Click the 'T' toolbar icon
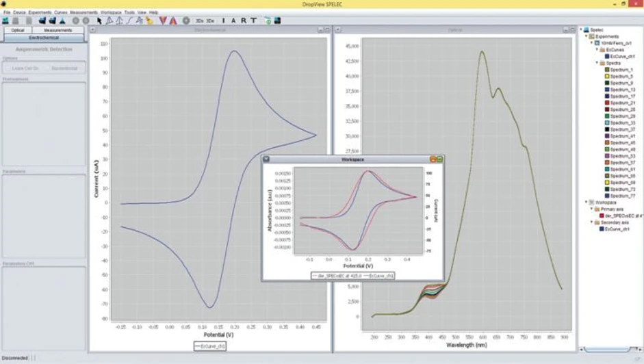644x364 pixels. pyautogui.click(x=254, y=21)
